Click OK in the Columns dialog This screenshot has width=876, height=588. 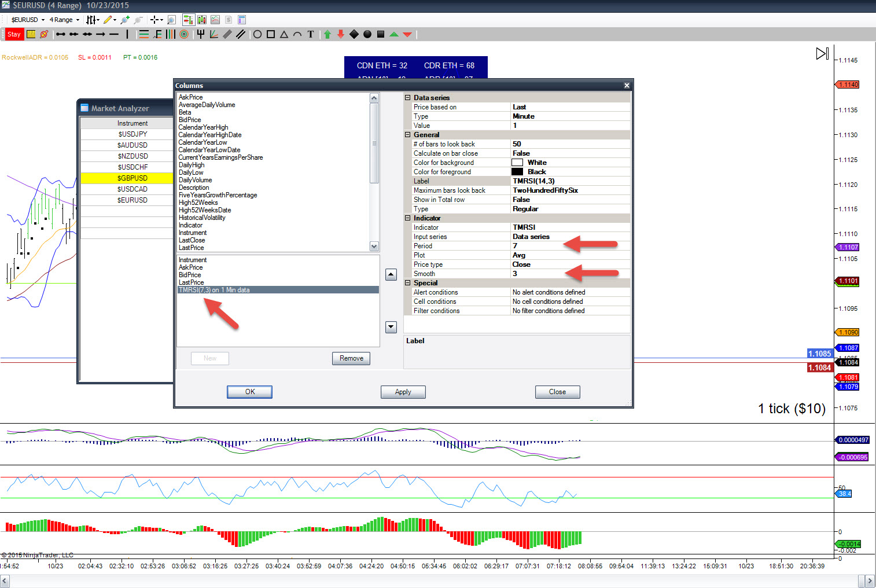(250, 392)
